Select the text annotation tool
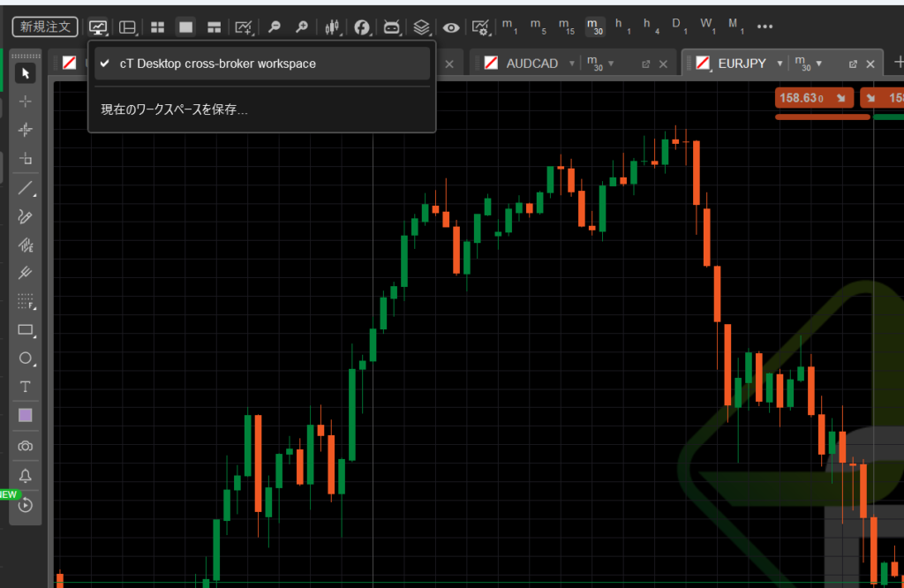 (26, 387)
